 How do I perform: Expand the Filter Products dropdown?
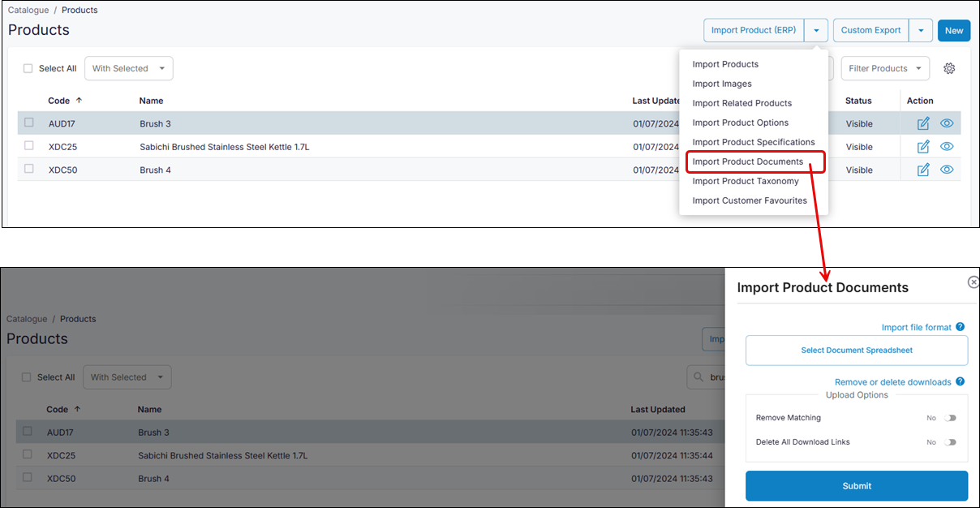click(885, 69)
